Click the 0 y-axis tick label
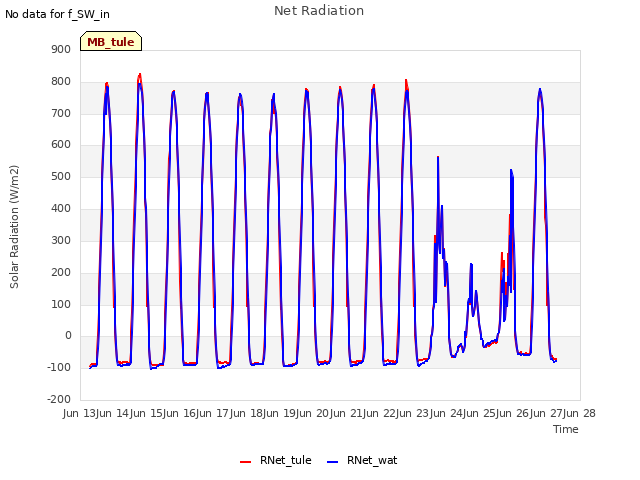 [x=68, y=336]
